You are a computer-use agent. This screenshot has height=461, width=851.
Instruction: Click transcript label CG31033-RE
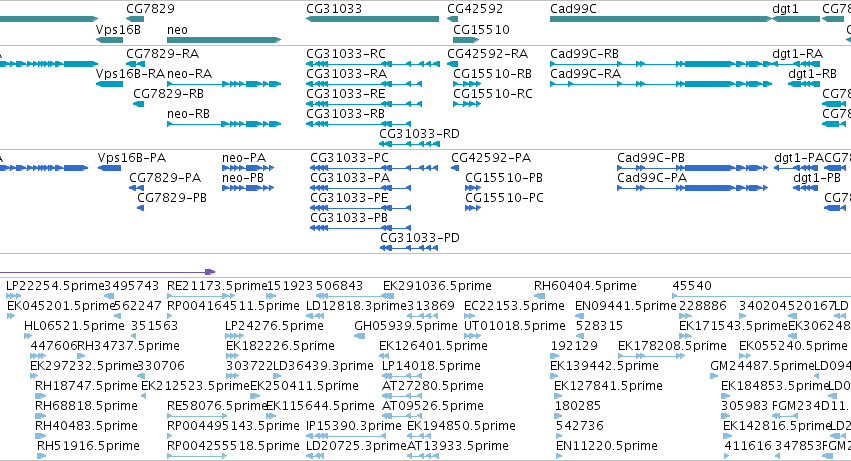[x=346, y=94]
